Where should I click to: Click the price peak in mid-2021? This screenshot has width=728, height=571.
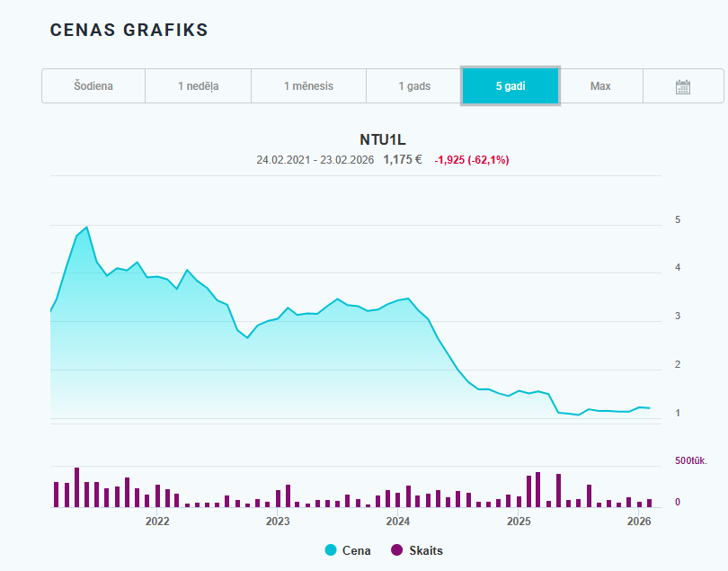pyautogui.click(x=86, y=228)
